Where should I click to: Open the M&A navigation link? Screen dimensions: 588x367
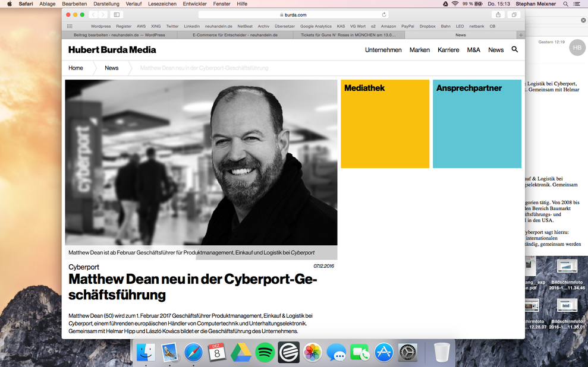[x=473, y=50]
